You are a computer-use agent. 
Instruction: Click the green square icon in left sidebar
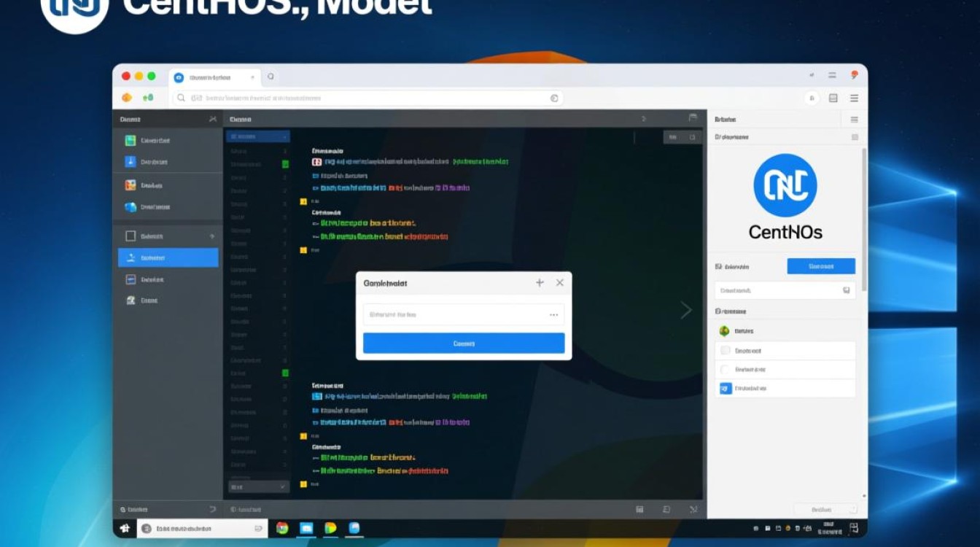click(131, 141)
